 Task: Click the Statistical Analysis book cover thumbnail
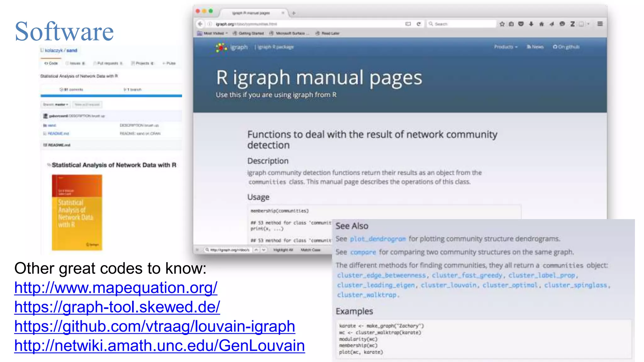click(77, 212)
